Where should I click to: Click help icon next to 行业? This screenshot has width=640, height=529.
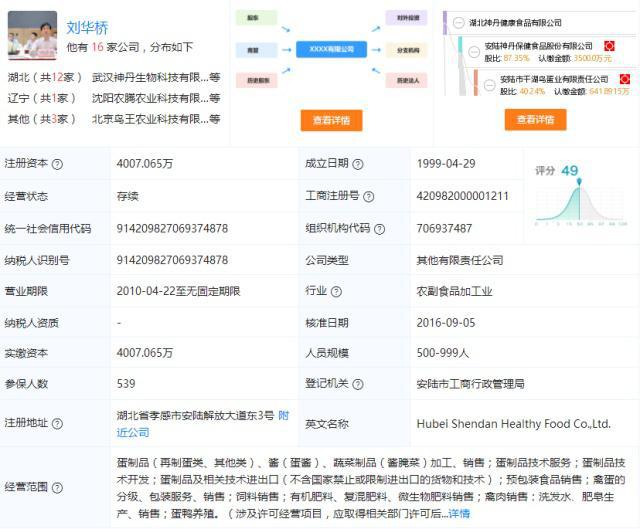[336, 291]
